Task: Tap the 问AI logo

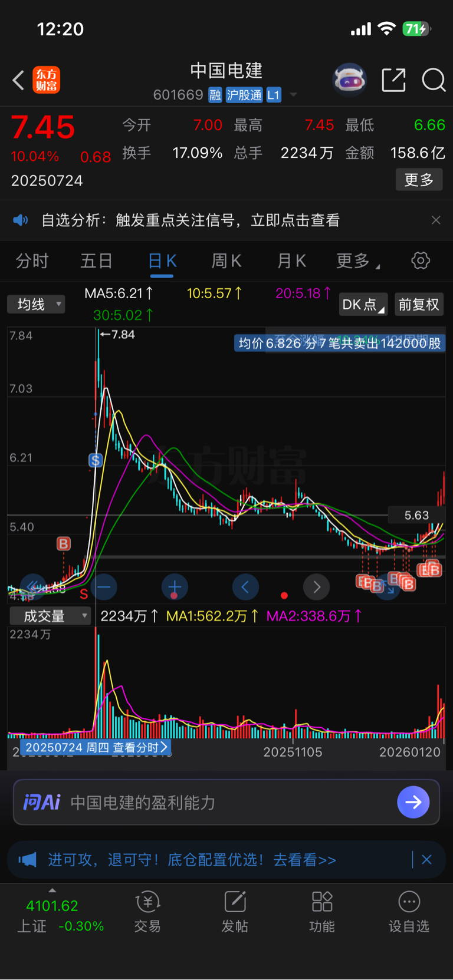Action: click(x=42, y=802)
